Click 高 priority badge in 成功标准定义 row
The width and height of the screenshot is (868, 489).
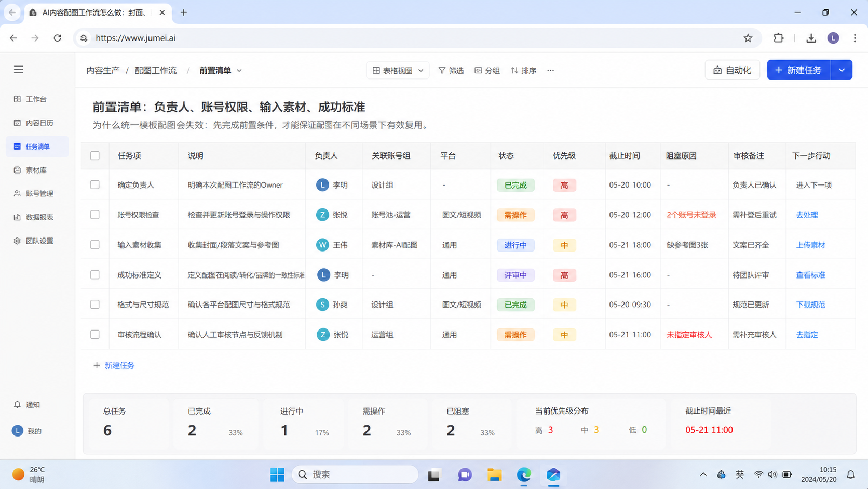(x=564, y=275)
